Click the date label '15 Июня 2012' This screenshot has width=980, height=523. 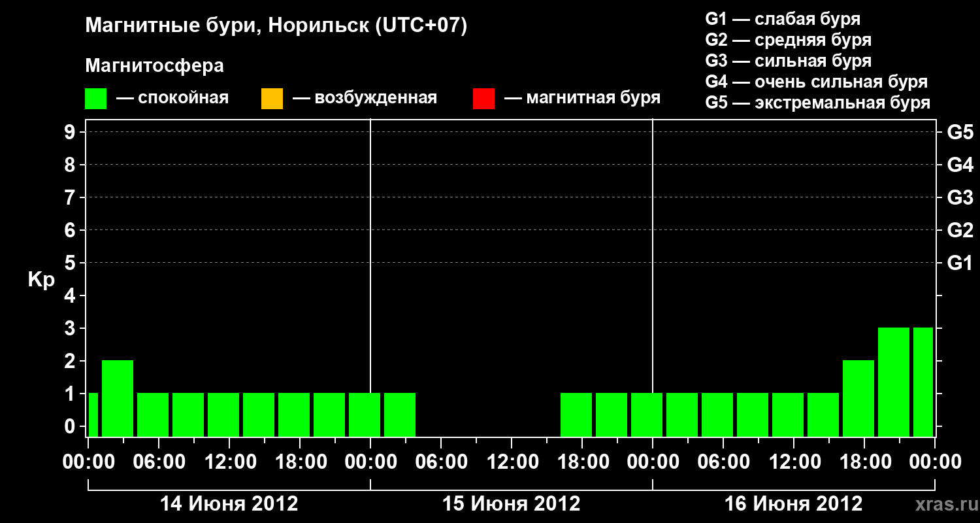pyautogui.click(x=512, y=504)
